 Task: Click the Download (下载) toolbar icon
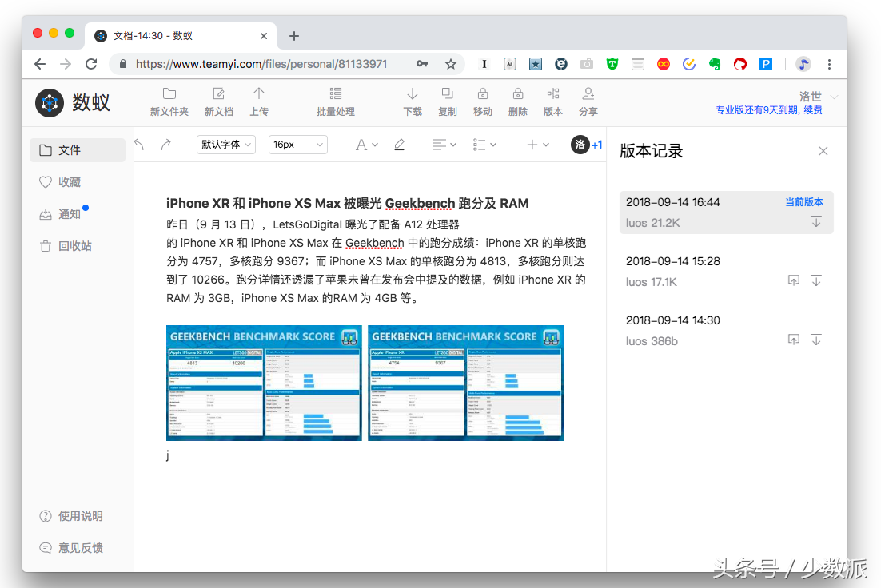point(412,93)
